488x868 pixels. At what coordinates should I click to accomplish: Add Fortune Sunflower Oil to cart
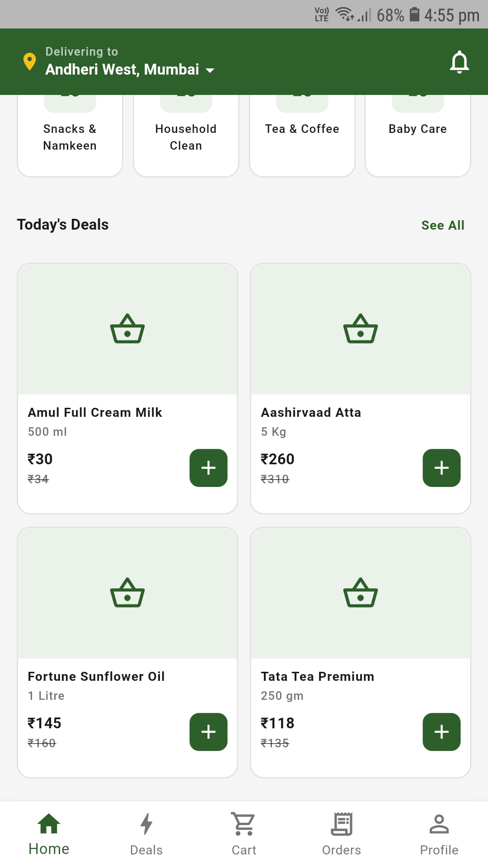click(208, 732)
